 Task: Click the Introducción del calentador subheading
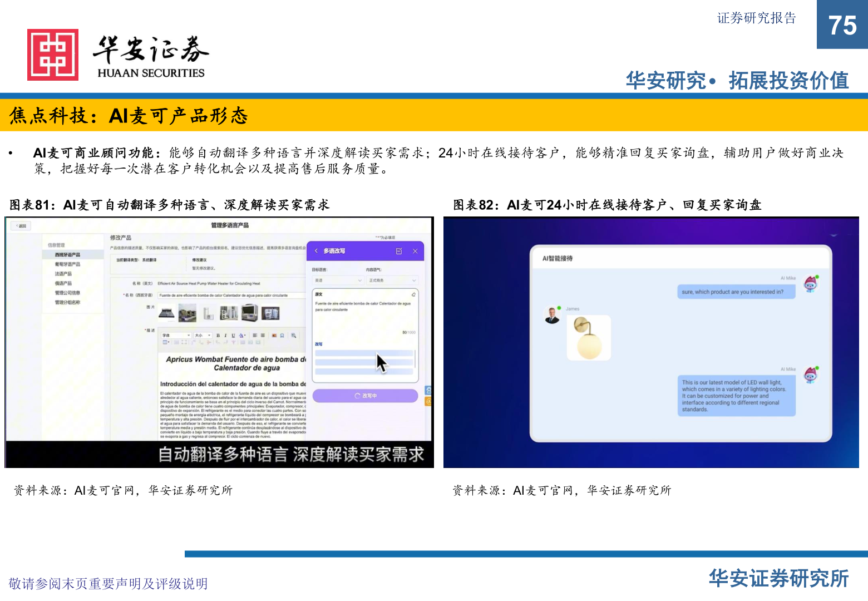[x=233, y=384]
